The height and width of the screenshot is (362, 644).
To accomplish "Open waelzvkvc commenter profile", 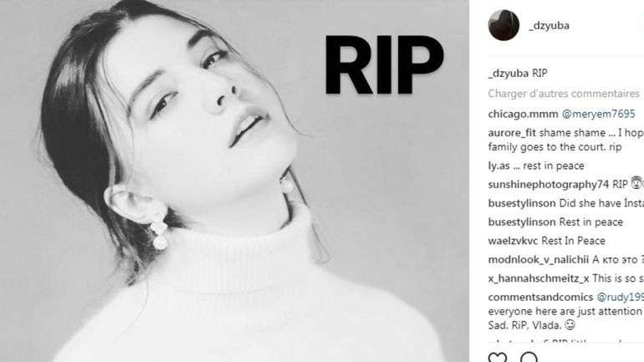I will click(x=513, y=241).
